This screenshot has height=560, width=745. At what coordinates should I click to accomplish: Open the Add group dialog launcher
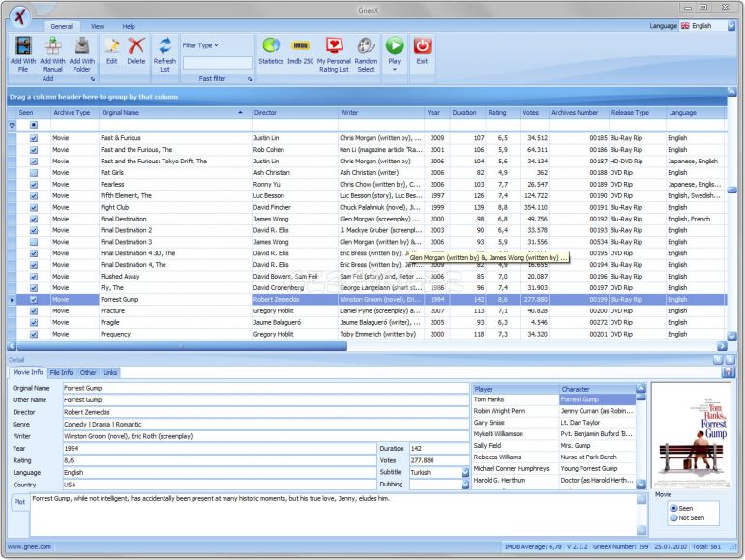coord(93,79)
